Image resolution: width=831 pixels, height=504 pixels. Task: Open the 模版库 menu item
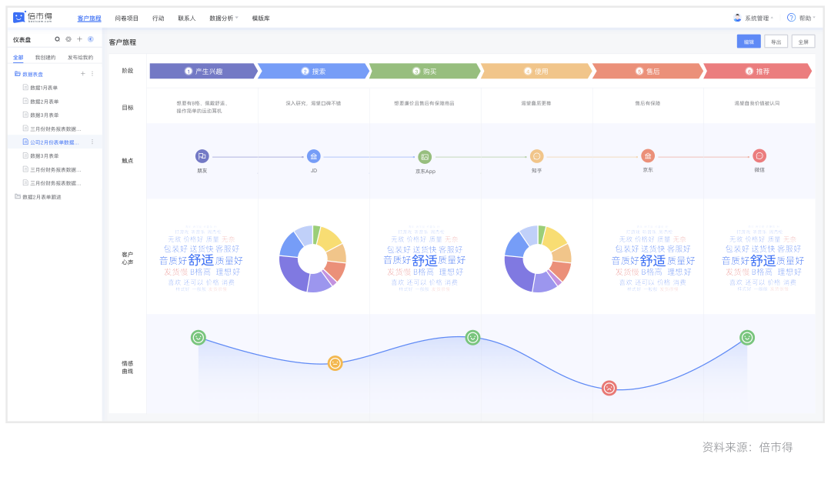coord(261,18)
